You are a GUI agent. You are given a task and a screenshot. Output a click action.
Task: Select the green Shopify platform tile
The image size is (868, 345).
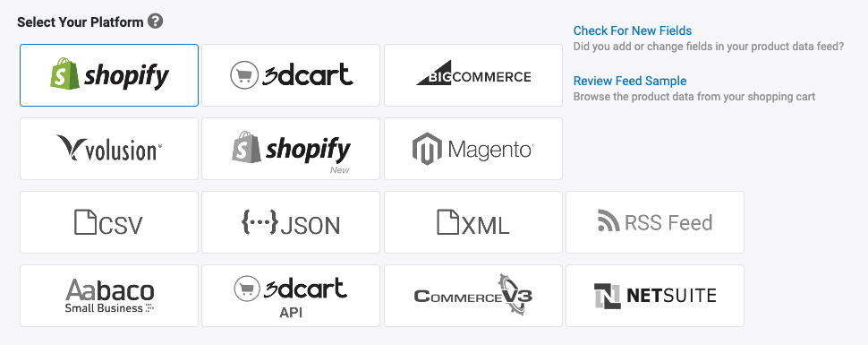pyautogui.click(x=109, y=75)
